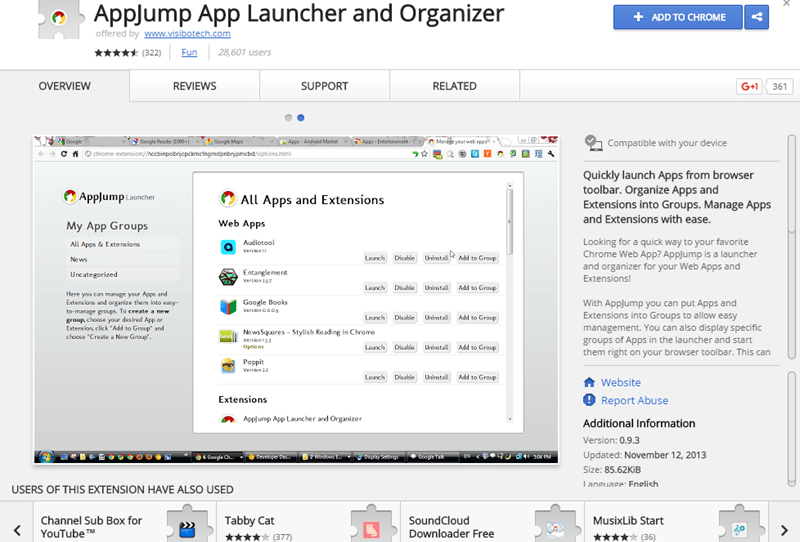Select the first screenshot carousel dot

click(x=288, y=118)
